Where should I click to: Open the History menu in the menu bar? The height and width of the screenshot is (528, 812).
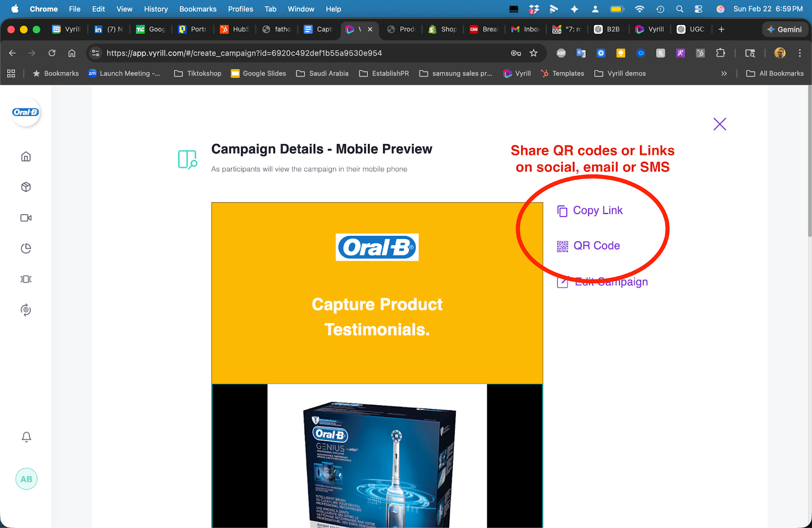(x=156, y=9)
